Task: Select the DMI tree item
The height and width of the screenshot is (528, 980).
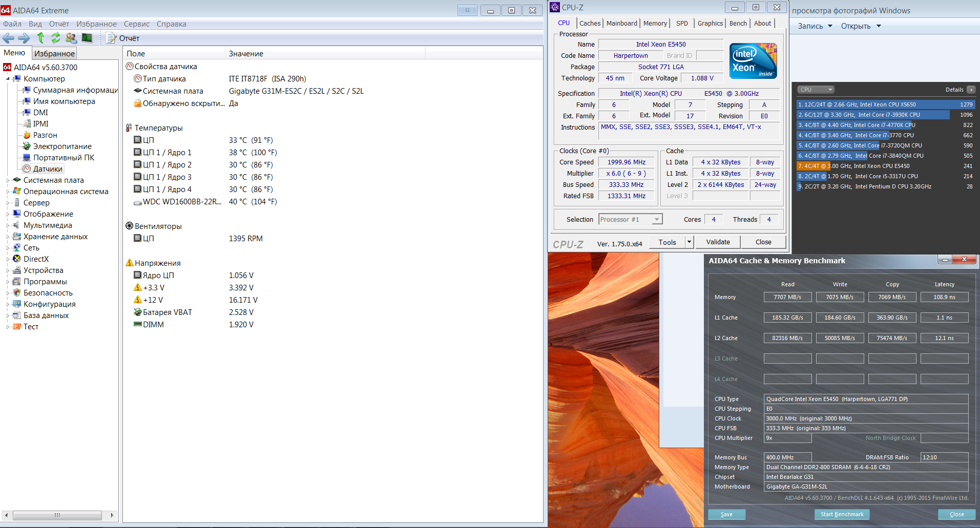Action: 40,113
